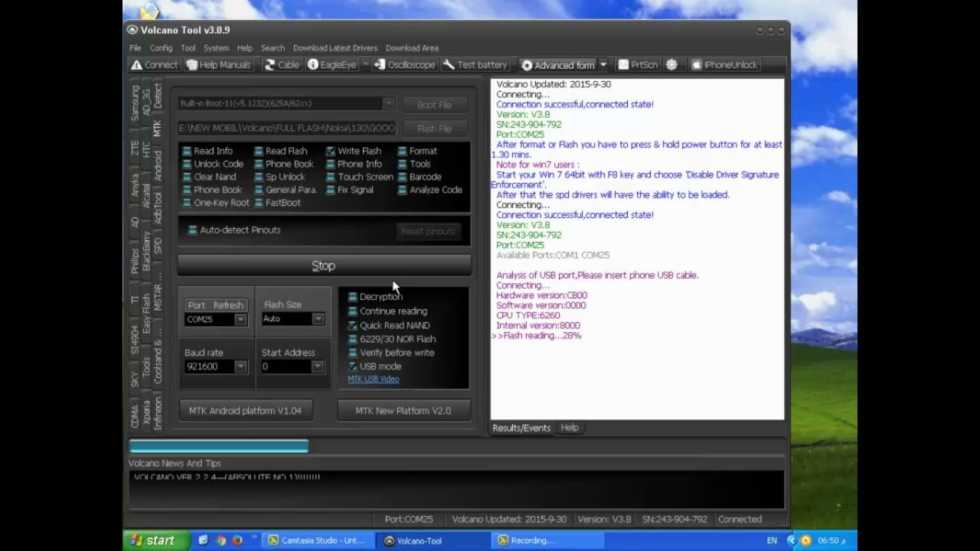980x551 pixels.
Task: Open the EagleEye dropdown arrow
Action: click(x=365, y=65)
